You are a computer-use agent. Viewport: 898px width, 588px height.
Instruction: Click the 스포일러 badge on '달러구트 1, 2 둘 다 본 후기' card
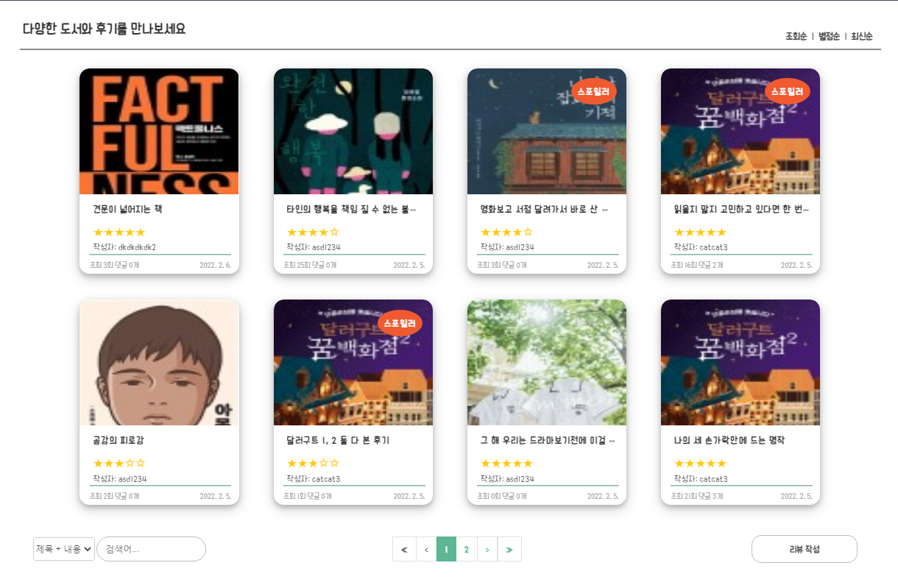click(400, 322)
